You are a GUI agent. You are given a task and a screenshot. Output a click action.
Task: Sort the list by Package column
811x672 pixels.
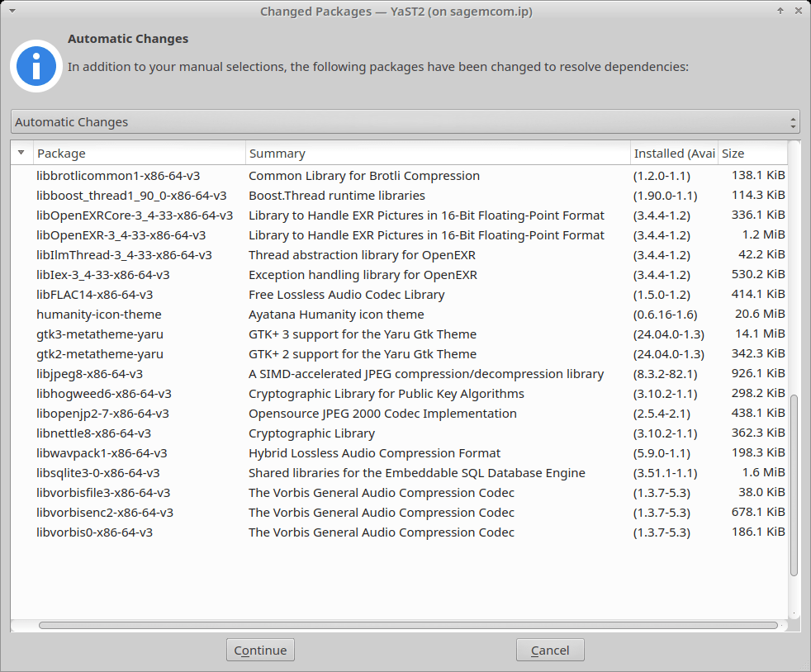pyautogui.click(x=139, y=154)
